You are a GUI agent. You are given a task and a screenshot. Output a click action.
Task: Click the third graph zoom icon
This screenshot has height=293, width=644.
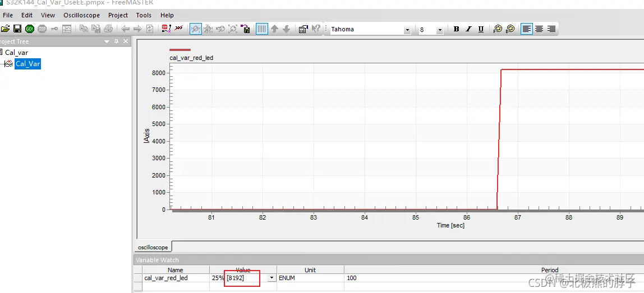pyautogui.click(x=220, y=29)
